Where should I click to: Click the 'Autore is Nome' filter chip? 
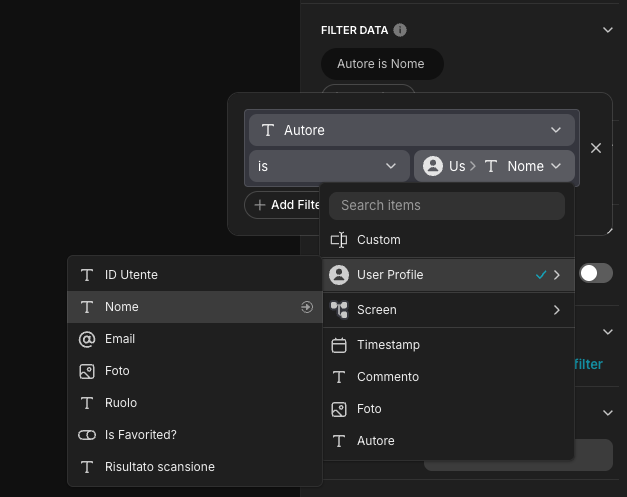click(381, 64)
